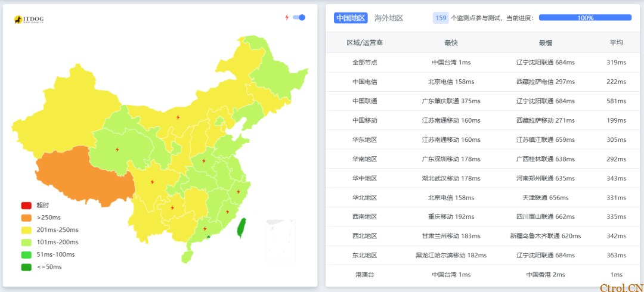Click 广西桂林联通 638ms cell

[x=546, y=159]
